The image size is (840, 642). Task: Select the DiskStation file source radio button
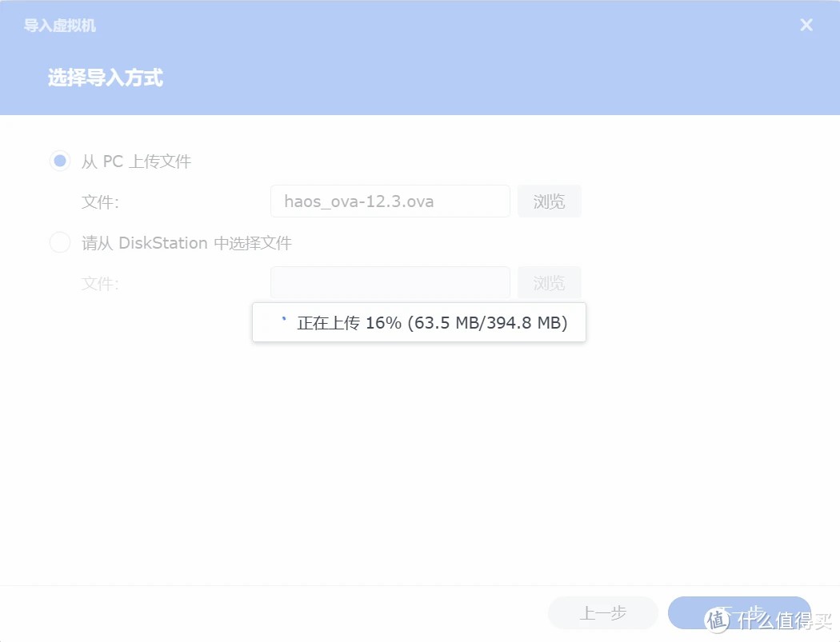click(x=60, y=242)
